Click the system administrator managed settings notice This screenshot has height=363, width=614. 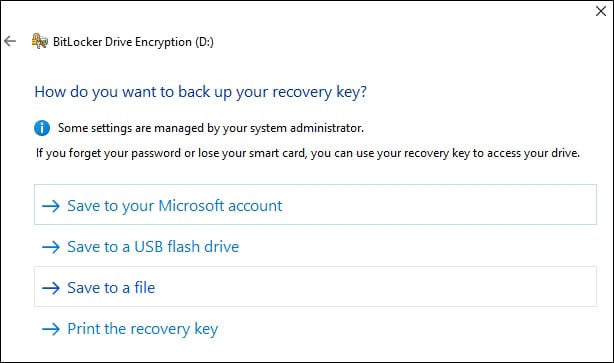pos(211,128)
